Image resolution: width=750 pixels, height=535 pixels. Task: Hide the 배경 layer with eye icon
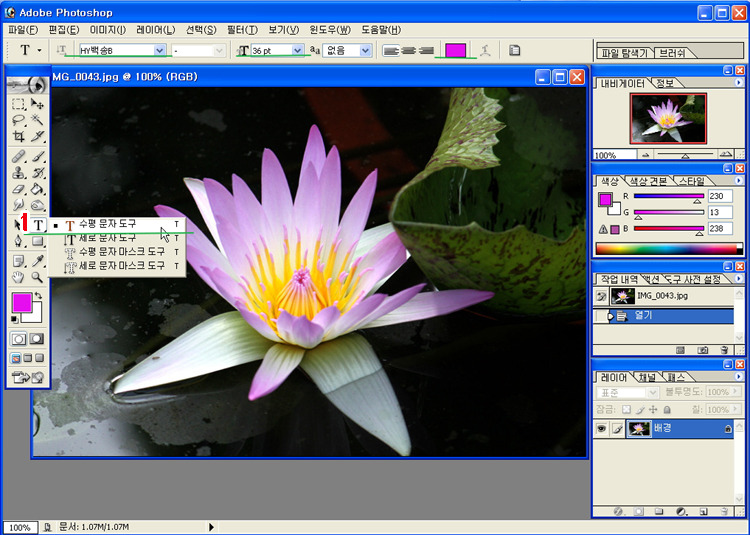click(x=603, y=428)
